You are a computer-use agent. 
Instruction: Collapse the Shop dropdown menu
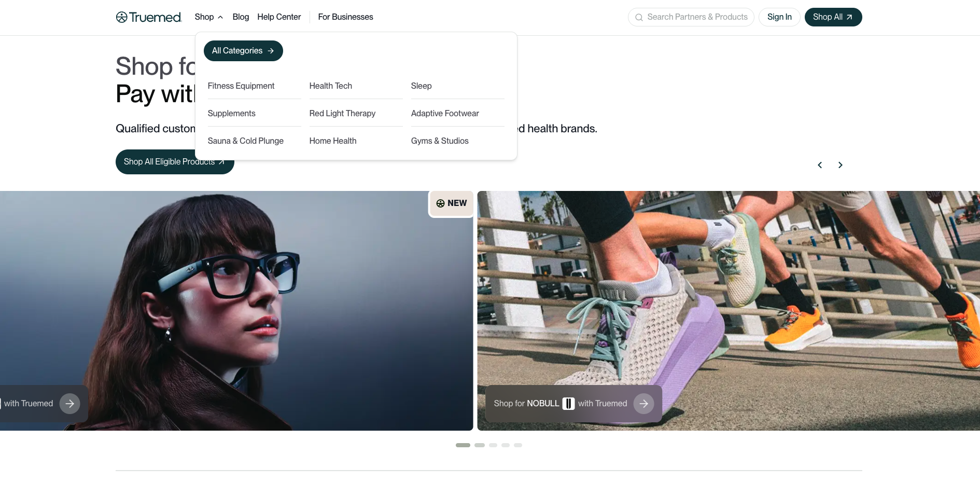coord(209,17)
